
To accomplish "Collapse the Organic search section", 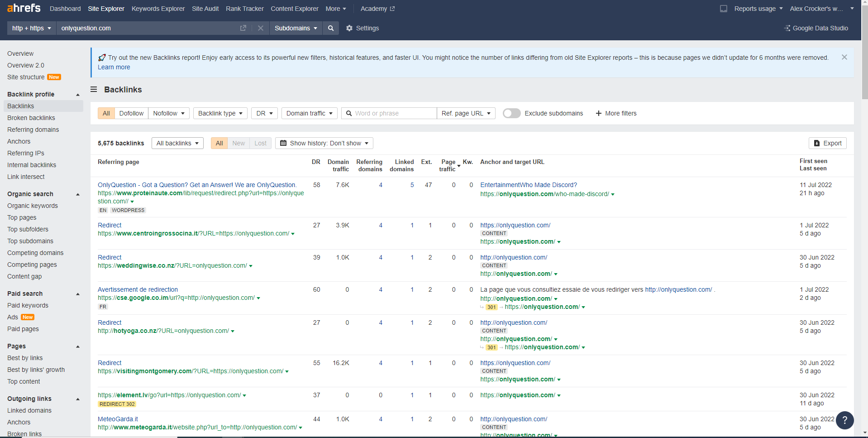I will tap(78, 194).
